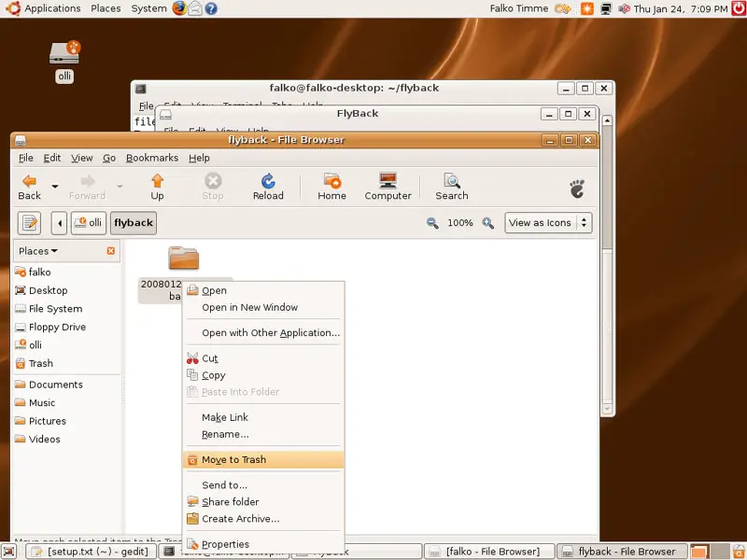Open the Help menu in File Browser
Viewport: 747px width, 560px height.
point(199,158)
